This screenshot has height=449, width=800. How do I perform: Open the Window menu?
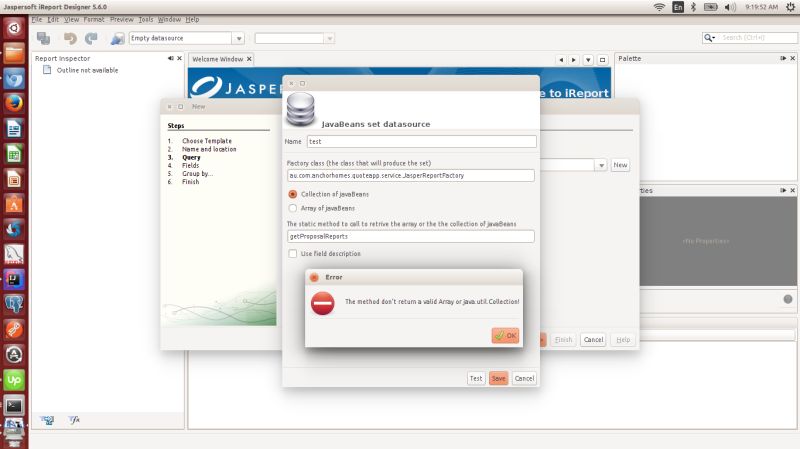pyautogui.click(x=169, y=19)
